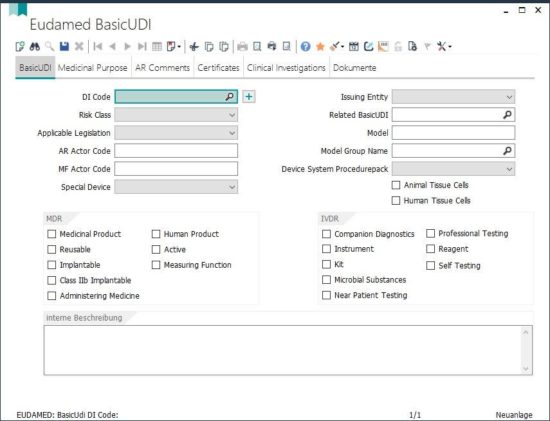
Task: Expand the Issuing Entity dropdown
Action: click(453, 97)
